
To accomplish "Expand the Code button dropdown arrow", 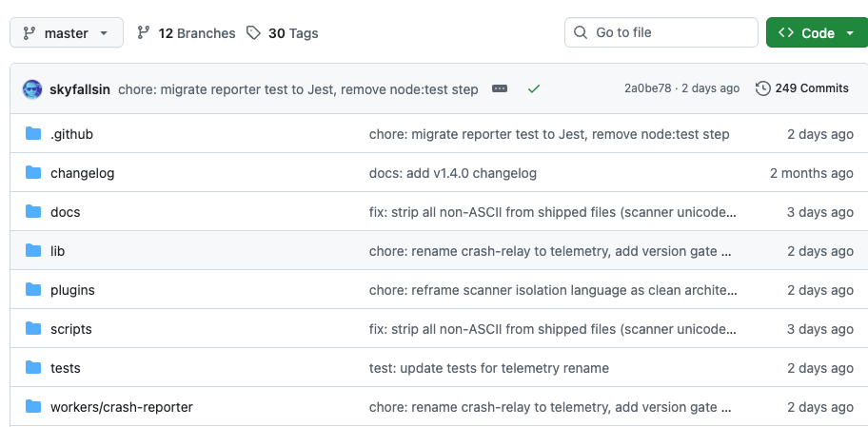I will click(850, 33).
